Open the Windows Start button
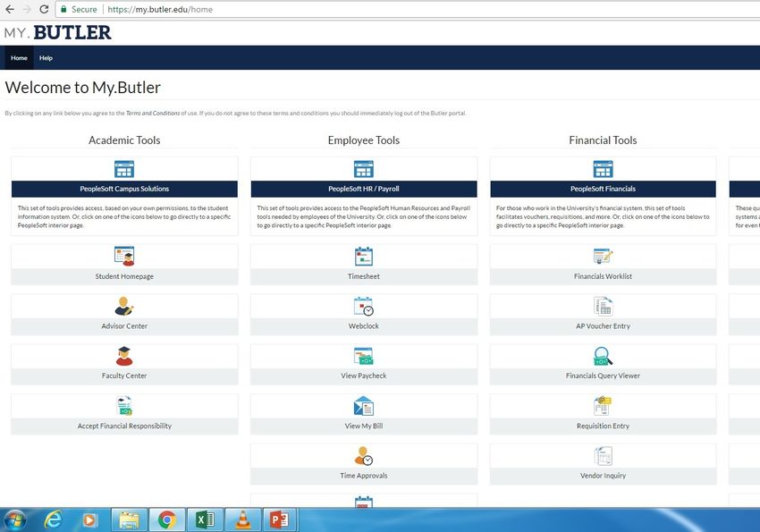This screenshot has width=760, height=532. (14, 520)
